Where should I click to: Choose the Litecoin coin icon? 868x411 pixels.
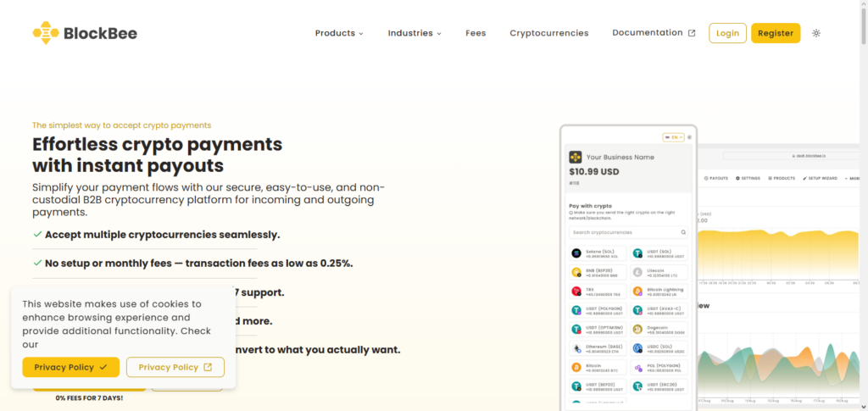637,272
